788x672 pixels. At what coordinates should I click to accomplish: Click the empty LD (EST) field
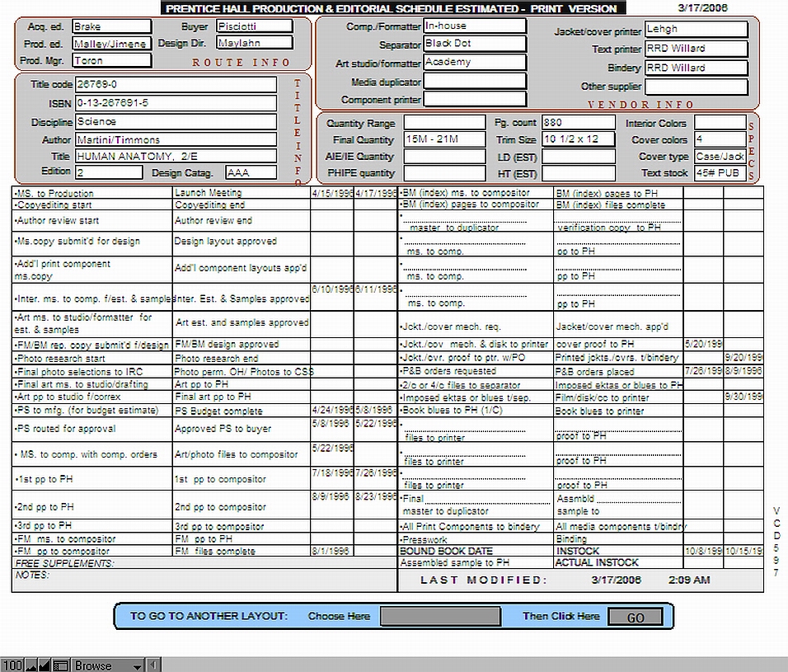click(x=579, y=157)
